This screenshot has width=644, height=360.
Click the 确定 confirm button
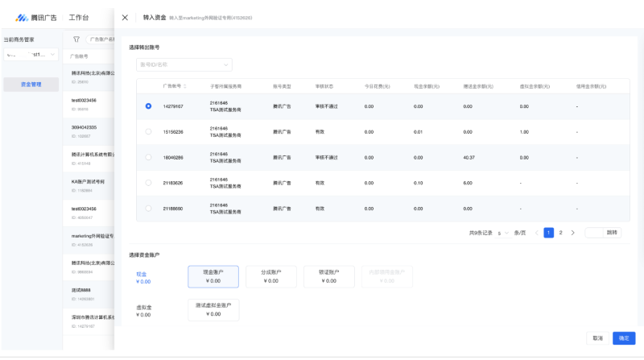pyautogui.click(x=621, y=338)
